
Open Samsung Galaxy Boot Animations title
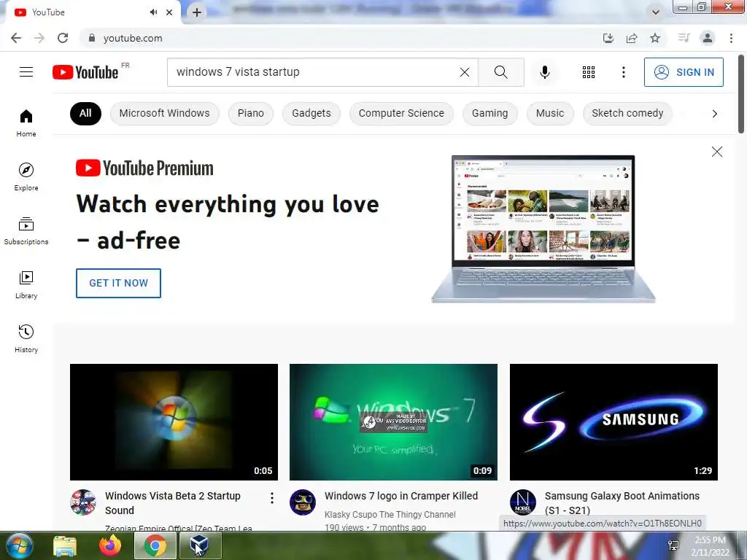point(622,503)
